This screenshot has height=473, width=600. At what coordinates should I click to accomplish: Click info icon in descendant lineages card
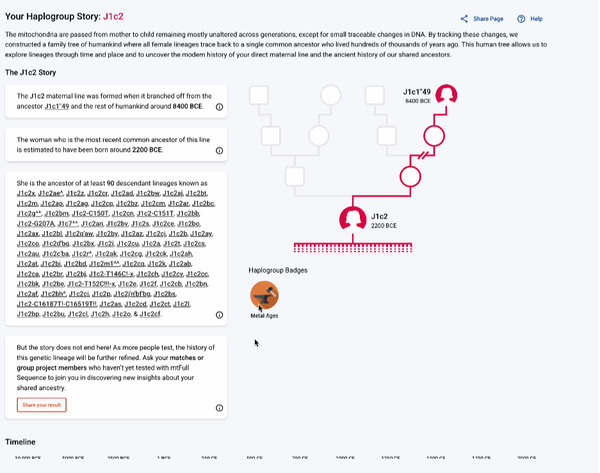219,315
